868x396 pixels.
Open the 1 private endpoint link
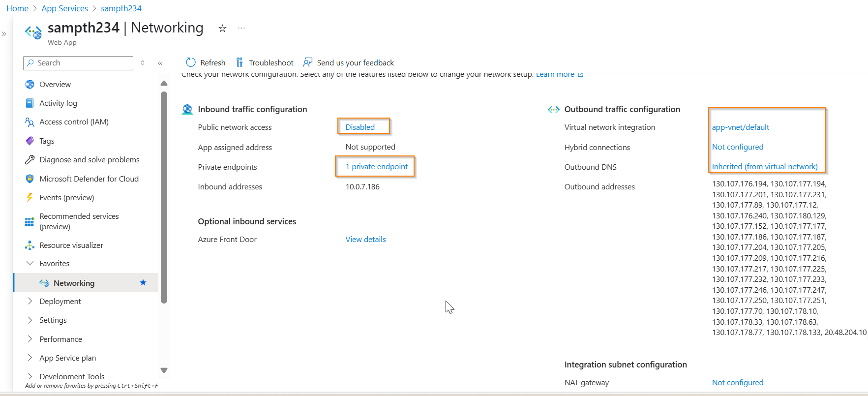[375, 166]
